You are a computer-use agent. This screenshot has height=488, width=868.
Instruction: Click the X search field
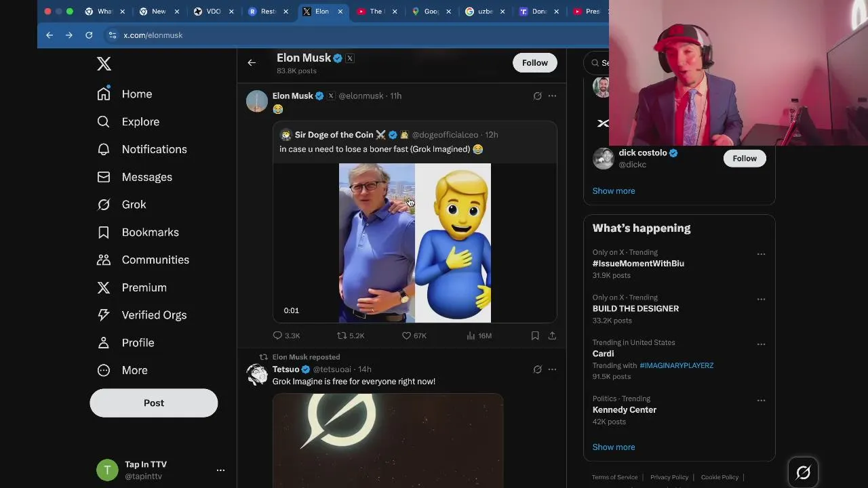[x=598, y=63]
